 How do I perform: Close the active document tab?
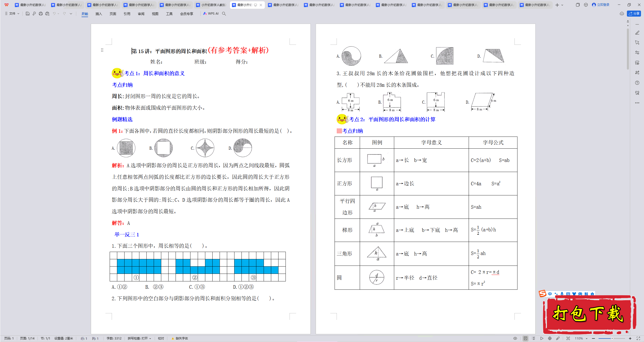click(261, 5)
